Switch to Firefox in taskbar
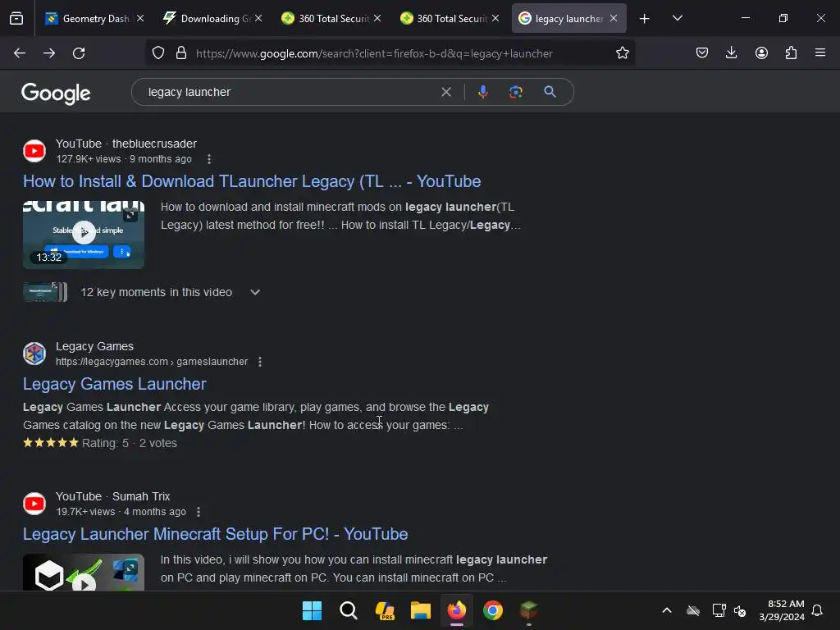The image size is (840, 630). coord(456,610)
